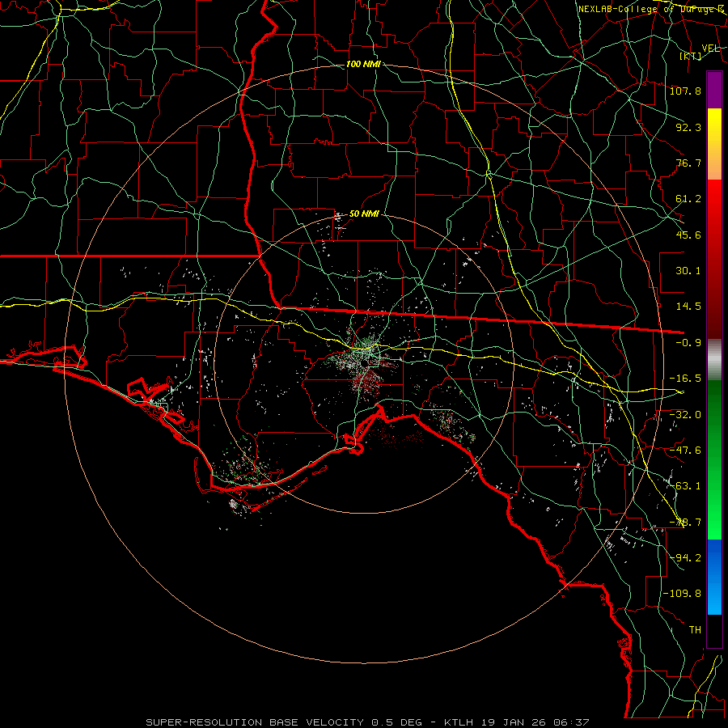Screen dimensions: 728x728
Task: Click the Super-Resolution Base Velocity caption
Action: click(x=367, y=722)
